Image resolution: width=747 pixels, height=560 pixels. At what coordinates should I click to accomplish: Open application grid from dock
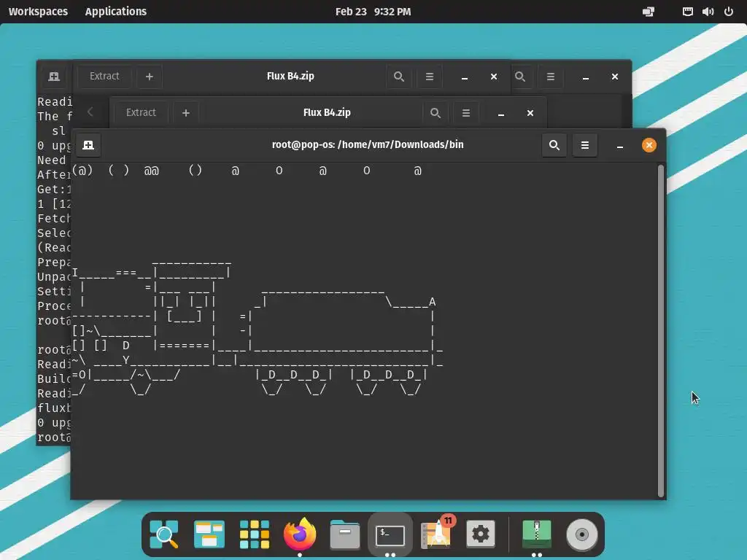255,534
